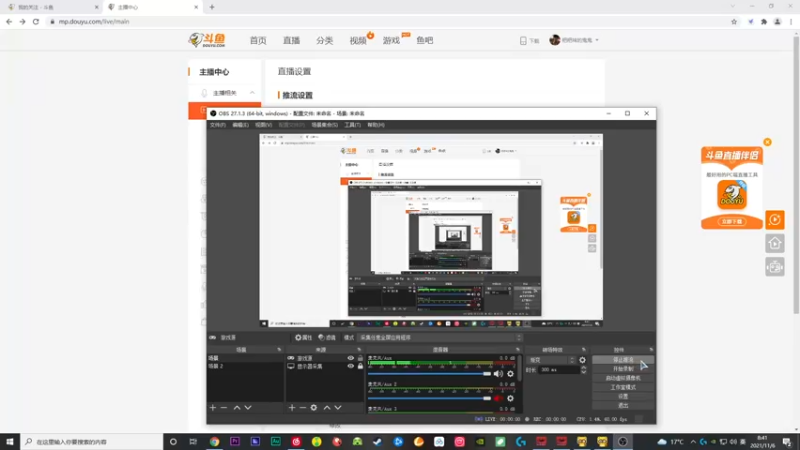Pop out the 混音器 dock via its header icon
The width and height of the screenshot is (800, 450).
point(517,350)
